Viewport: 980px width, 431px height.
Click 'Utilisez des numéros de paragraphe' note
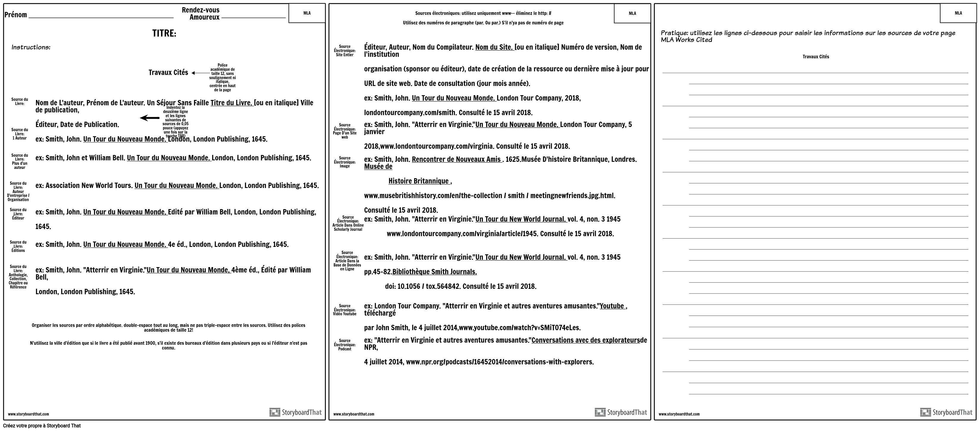[x=483, y=23]
